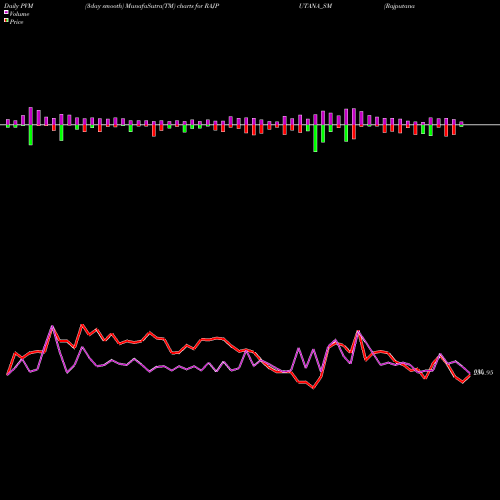Click the "(Rajputana" company name text
500x500 pixels.
[x=399, y=6]
